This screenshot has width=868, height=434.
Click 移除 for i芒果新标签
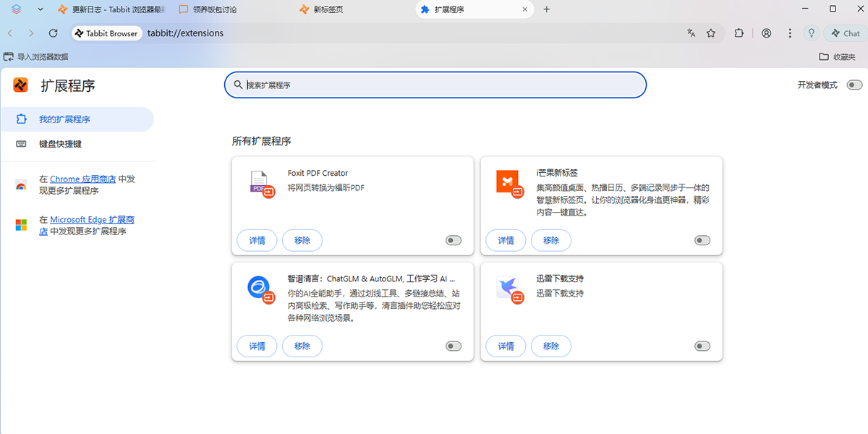pyautogui.click(x=551, y=240)
